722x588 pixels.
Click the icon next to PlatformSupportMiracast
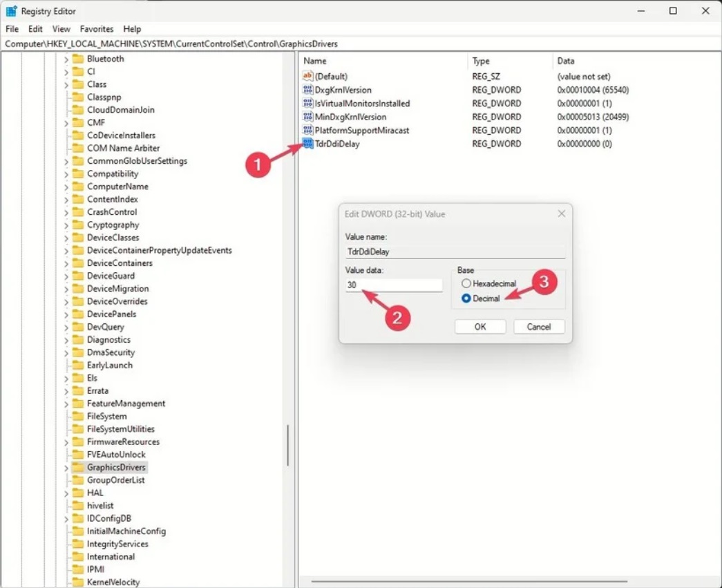pyautogui.click(x=308, y=130)
